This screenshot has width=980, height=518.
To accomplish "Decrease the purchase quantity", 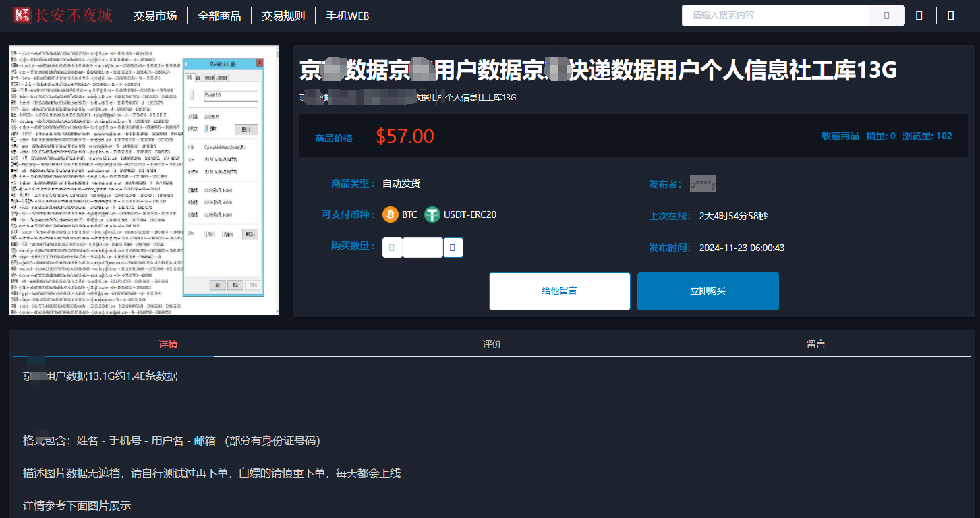I will point(393,248).
